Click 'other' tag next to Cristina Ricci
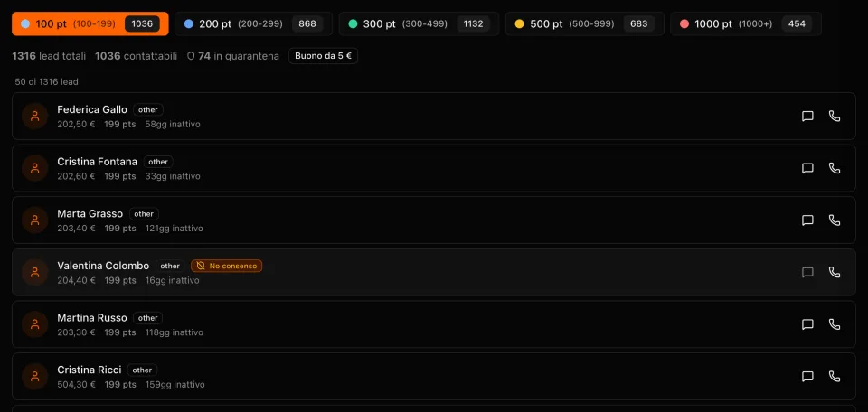This screenshot has width=868, height=412. (x=142, y=370)
